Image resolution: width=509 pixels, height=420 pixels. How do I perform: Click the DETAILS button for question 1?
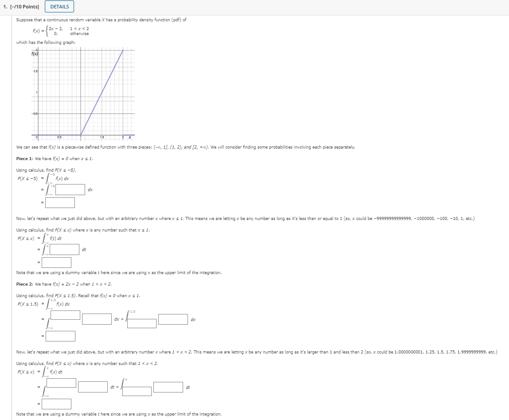coord(59,6)
